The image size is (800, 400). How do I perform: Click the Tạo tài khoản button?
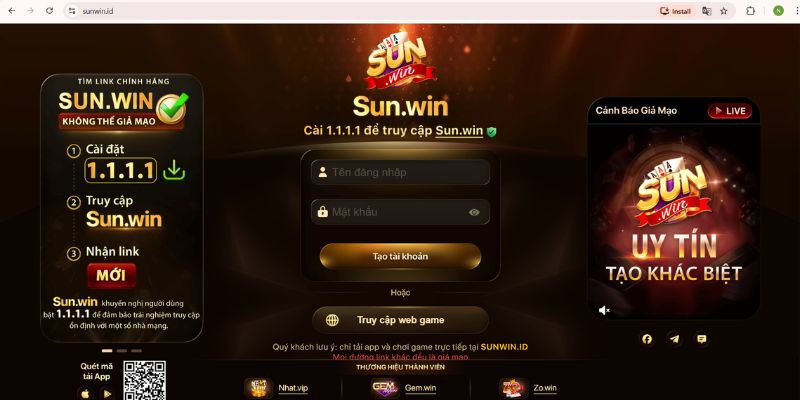(x=401, y=256)
